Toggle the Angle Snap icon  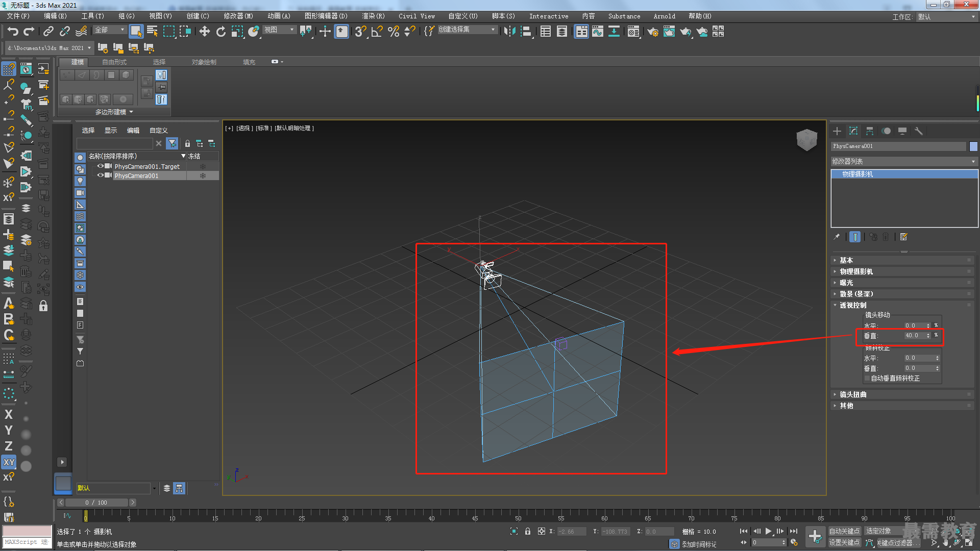pos(377,32)
